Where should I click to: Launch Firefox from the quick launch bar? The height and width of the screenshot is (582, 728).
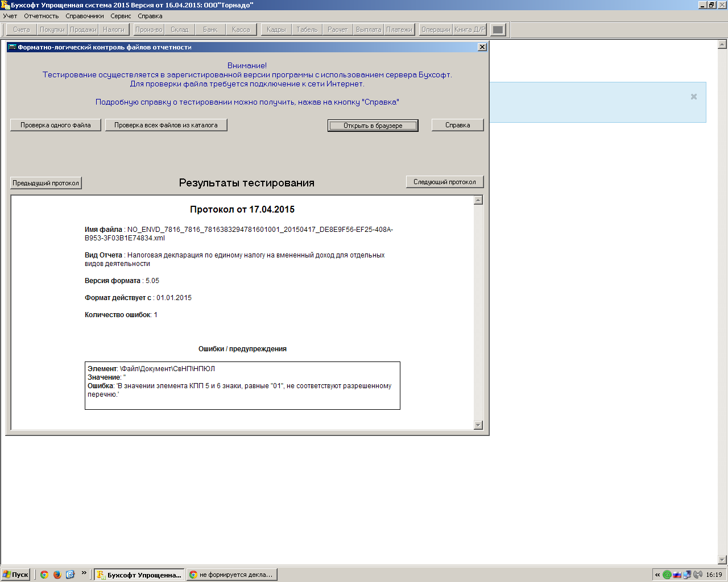[57, 575]
